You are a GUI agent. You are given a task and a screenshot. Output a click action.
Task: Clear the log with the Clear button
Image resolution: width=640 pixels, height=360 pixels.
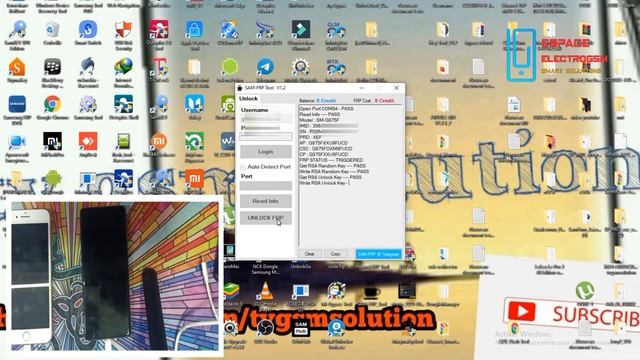309,254
